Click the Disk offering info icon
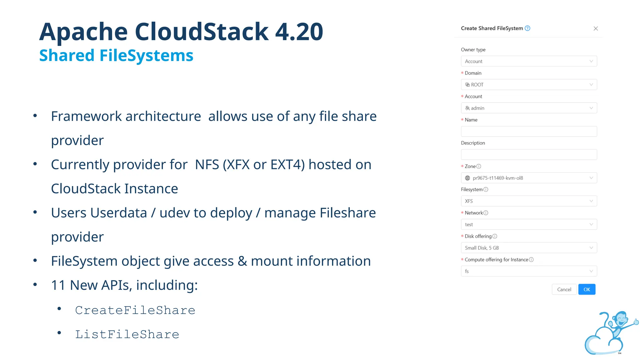This screenshot has width=644, height=362. pos(495,236)
